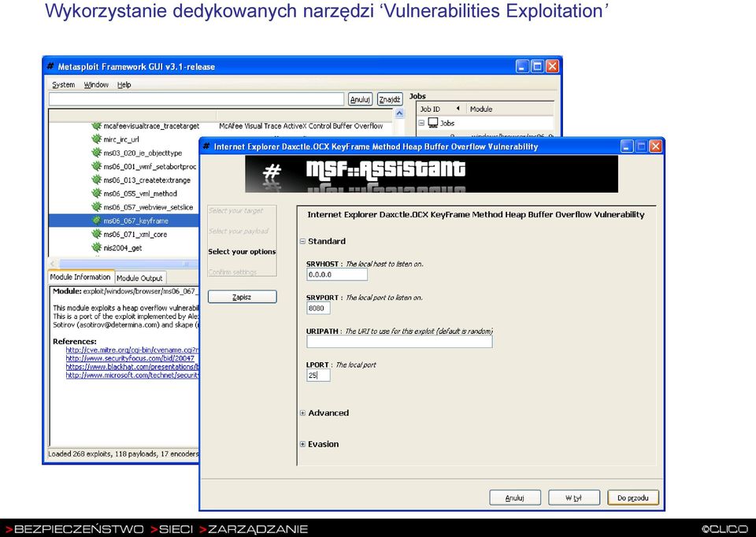Click the 'Loaded 268 exploits' status bar text
Screen dimensions: 756x537
124,454
